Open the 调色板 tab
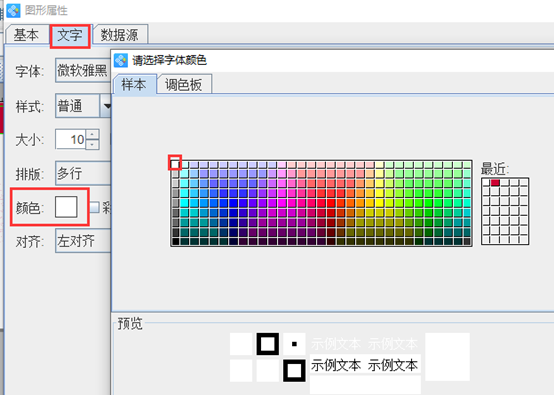Screen dimensions: 554x395 [184, 85]
